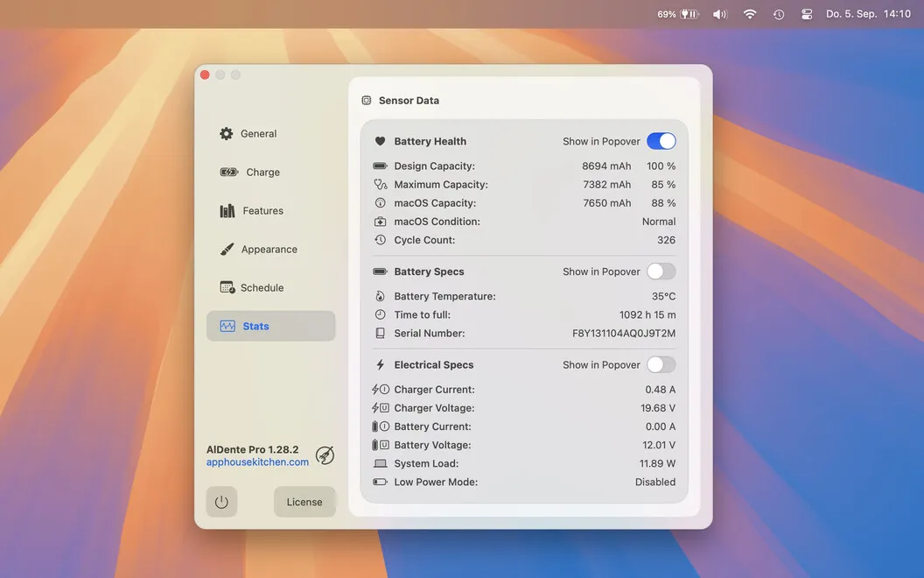The width and height of the screenshot is (924, 578).
Task: Open the Schedule section
Action: tap(270, 288)
